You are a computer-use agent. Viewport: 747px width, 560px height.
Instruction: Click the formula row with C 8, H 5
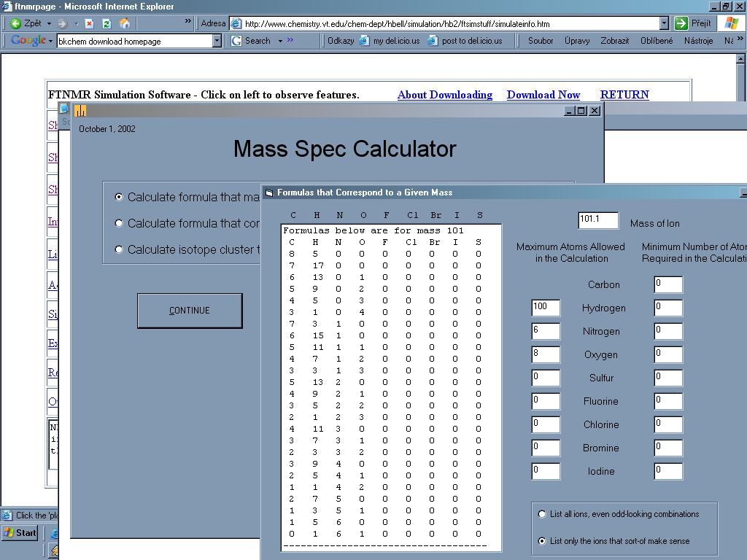(x=385, y=254)
